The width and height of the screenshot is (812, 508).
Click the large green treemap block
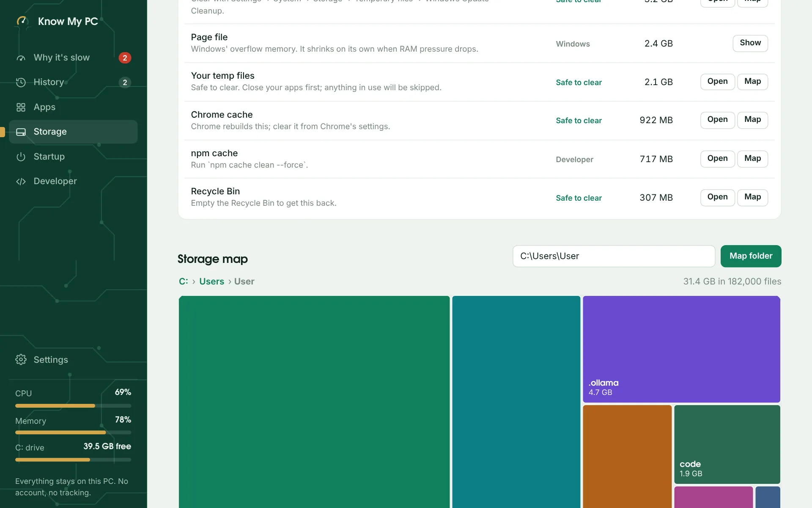point(314,402)
